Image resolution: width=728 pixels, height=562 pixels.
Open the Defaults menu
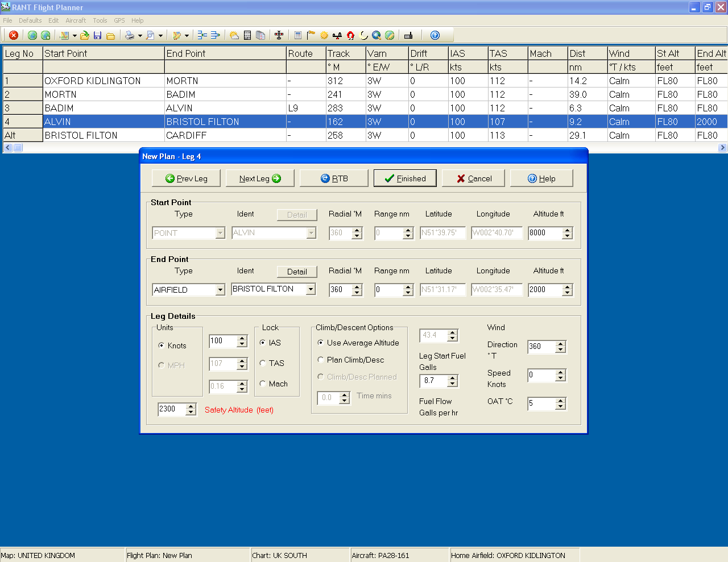30,20
